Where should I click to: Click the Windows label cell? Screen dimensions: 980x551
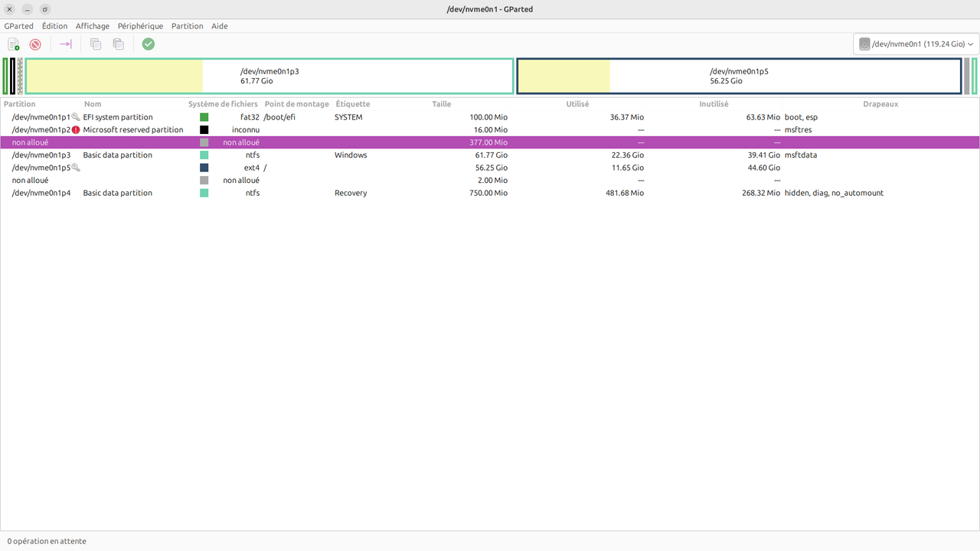(351, 155)
